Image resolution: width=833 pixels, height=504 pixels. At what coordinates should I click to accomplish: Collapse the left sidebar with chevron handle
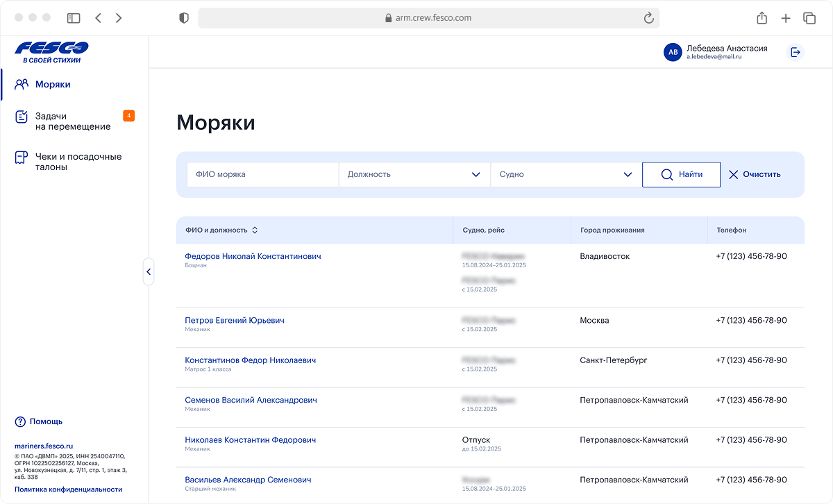(x=148, y=272)
